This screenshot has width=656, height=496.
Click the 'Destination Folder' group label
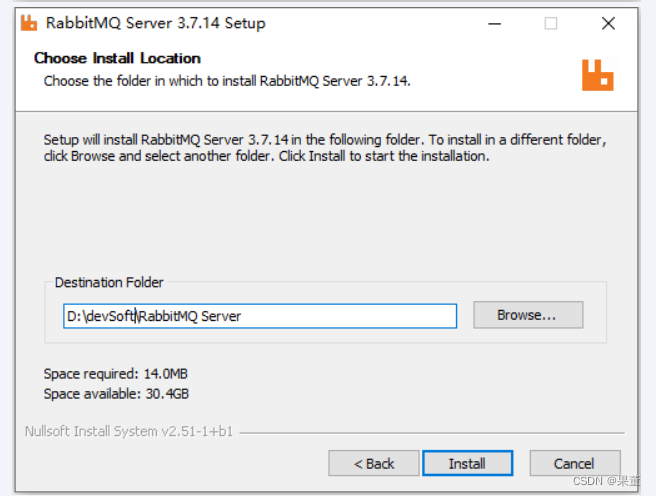click(109, 283)
